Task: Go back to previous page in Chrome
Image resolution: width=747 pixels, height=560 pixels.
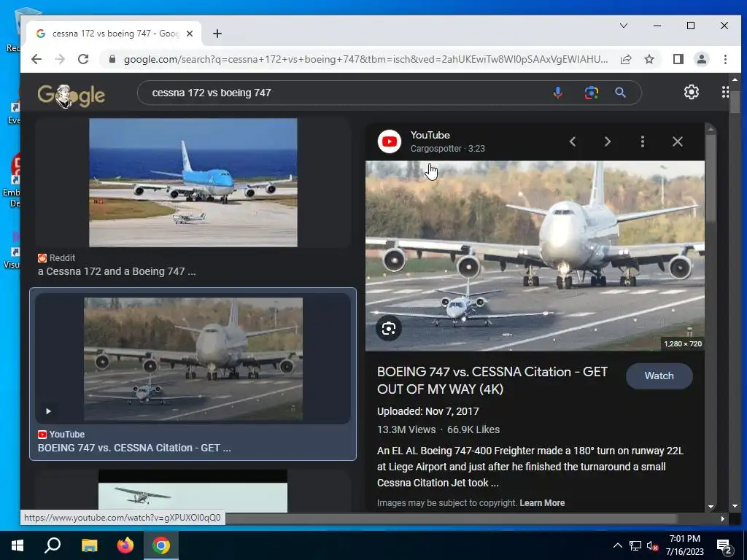Action: point(36,59)
